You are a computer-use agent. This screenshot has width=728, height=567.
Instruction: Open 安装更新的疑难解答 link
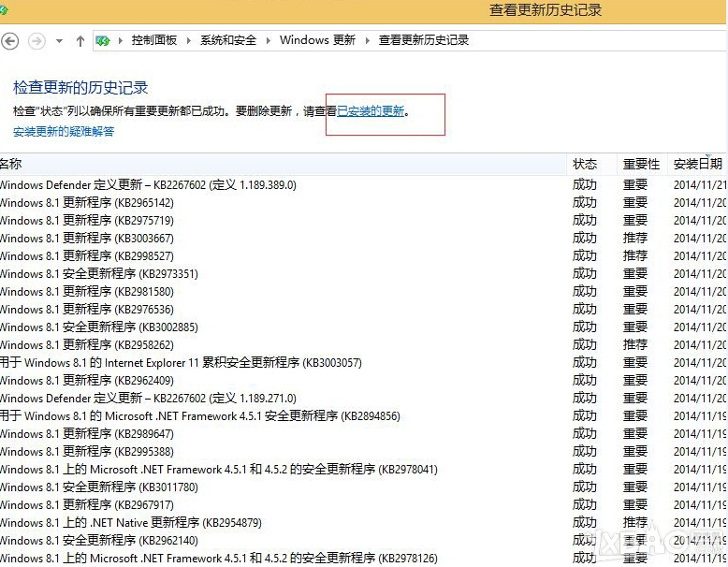pyautogui.click(x=64, y=131)
